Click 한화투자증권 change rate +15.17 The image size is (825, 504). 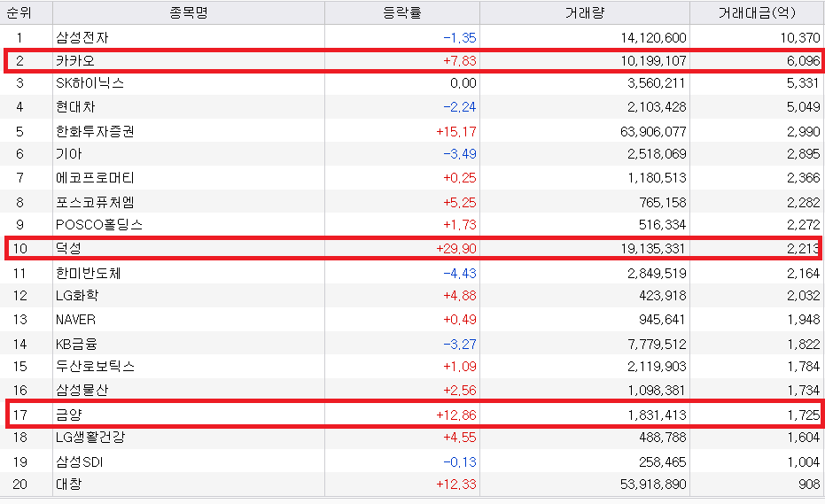pos(456,131)
